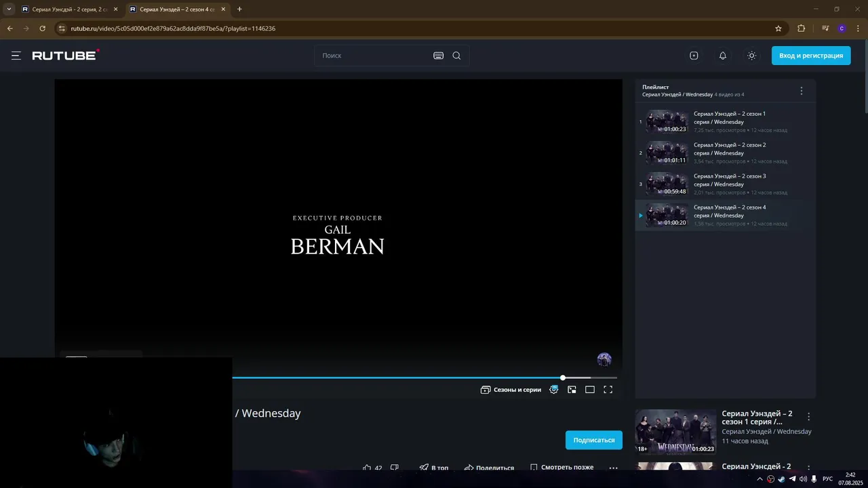Play 2 сезон 2 серия in playlist
Screen dimensions: 868x488
click(x=725, y=152)
